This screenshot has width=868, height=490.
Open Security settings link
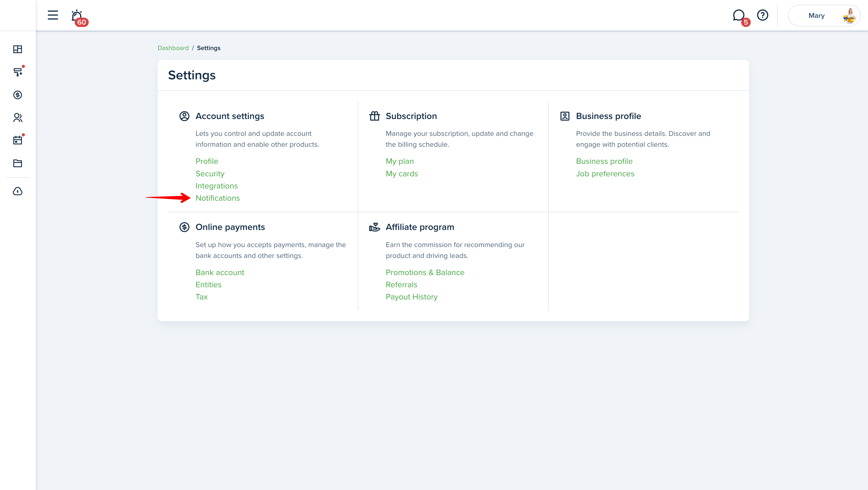tap(210, 174)
